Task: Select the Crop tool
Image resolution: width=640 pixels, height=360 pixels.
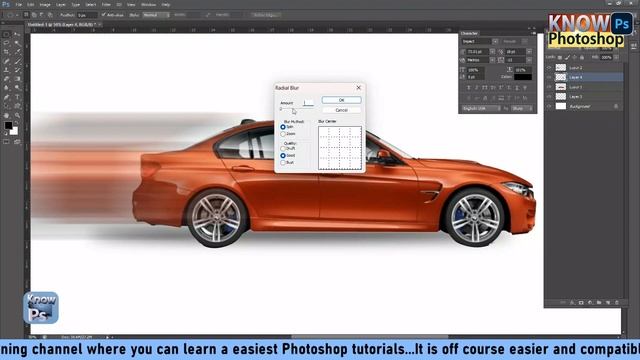Action: (6, 52)
